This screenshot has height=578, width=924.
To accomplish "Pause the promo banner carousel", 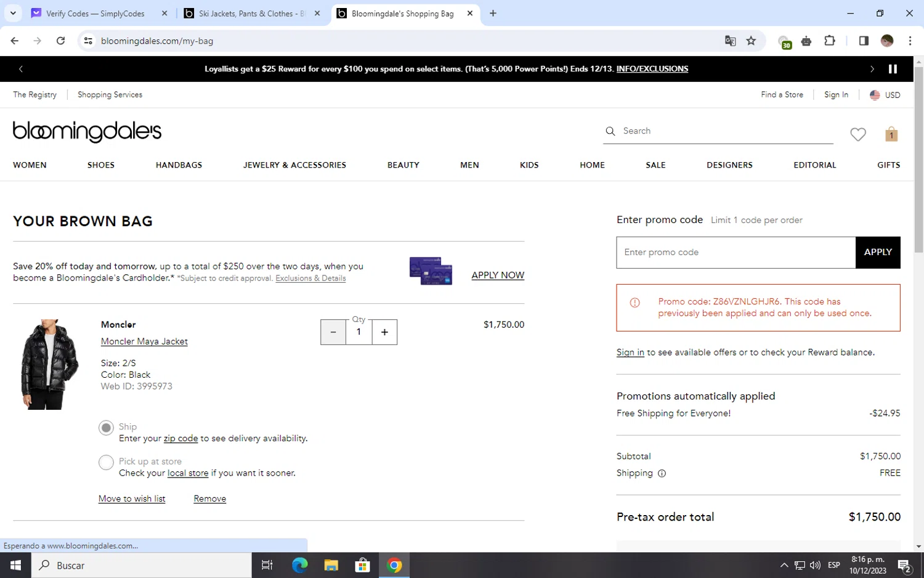I will [x=893, y=69].
